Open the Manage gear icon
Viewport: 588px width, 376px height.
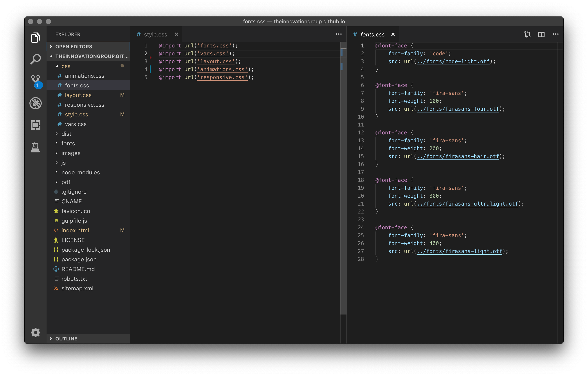coord(35,332)
